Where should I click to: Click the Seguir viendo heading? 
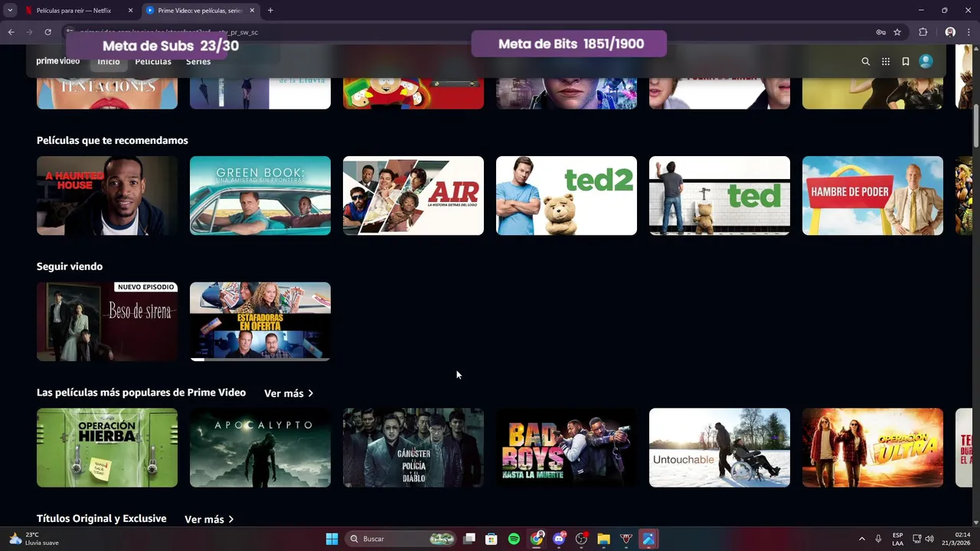(70, 266)
